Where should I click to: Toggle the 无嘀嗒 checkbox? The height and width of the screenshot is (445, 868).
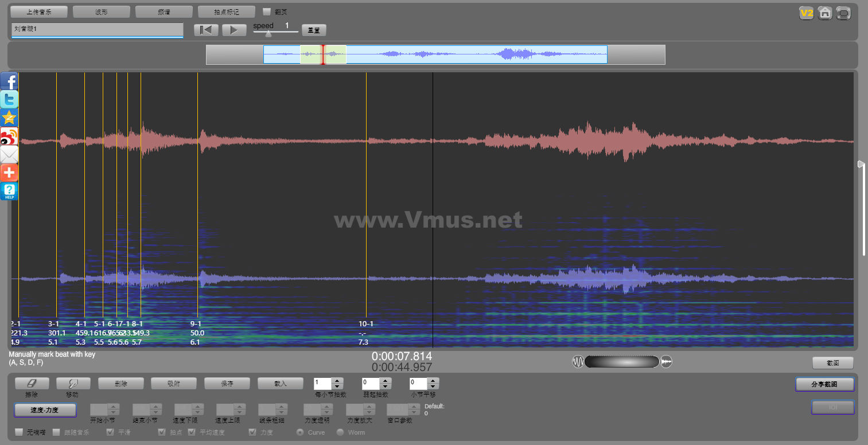[19, 432]
